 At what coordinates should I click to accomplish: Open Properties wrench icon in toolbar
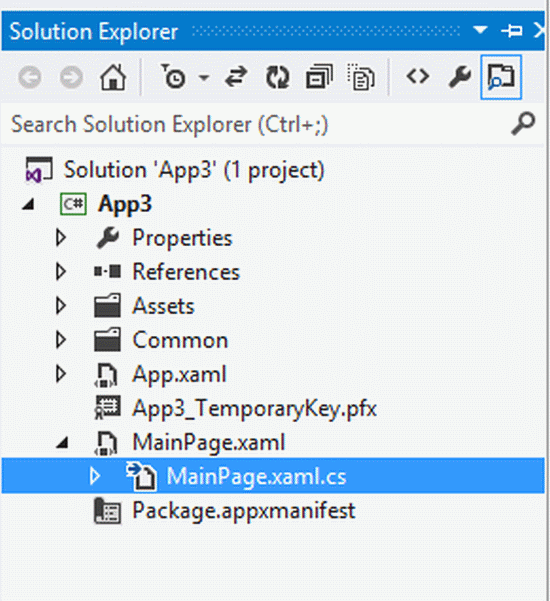click(x=460, y=77)
